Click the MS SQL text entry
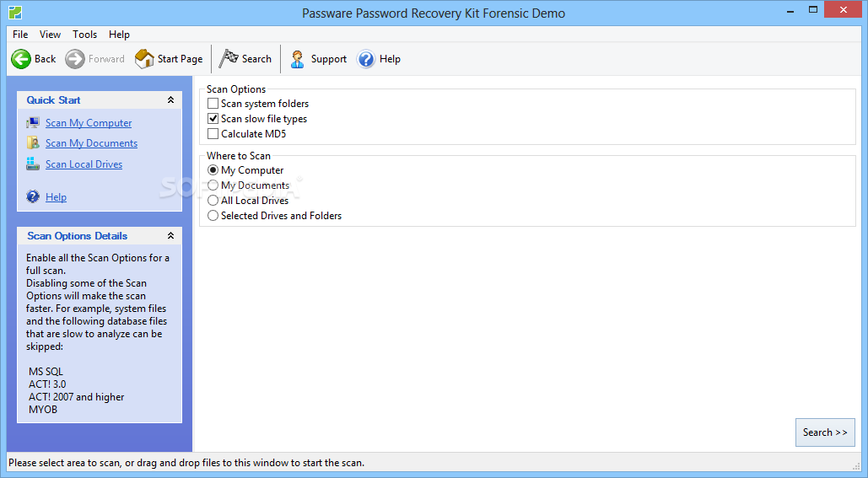Screen dimensions: 868x478 tap(46, 371)
